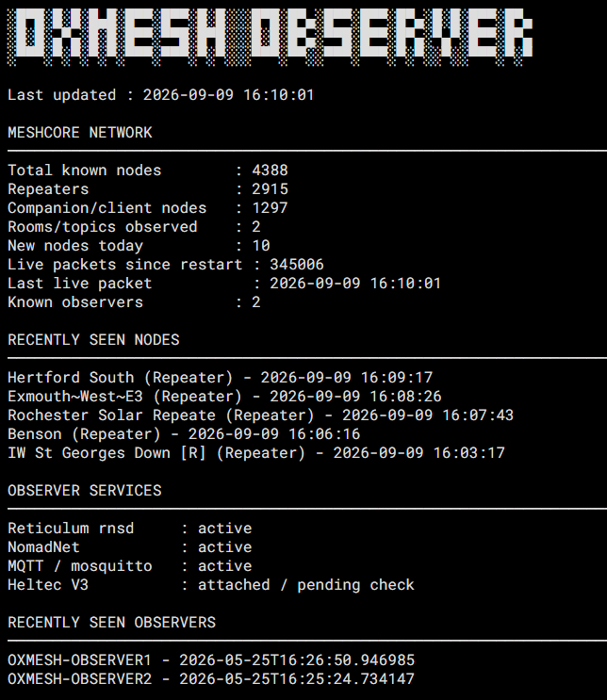Click the RECENTLY SEEN NODES heading
Screen dimensions: 607x700
coord(93,340)
